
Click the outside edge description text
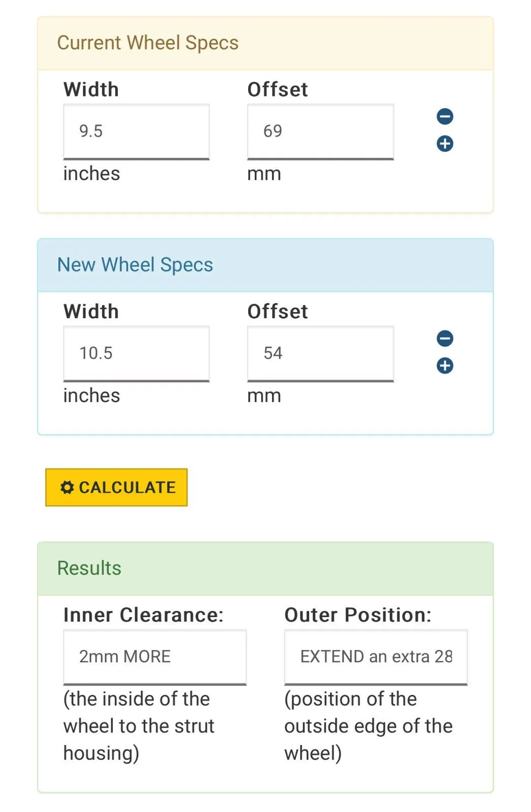tap(368, 726)
